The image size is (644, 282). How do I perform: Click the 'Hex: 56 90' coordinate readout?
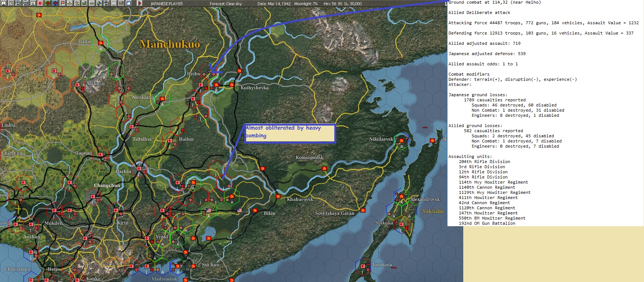[x=333, y=4]
